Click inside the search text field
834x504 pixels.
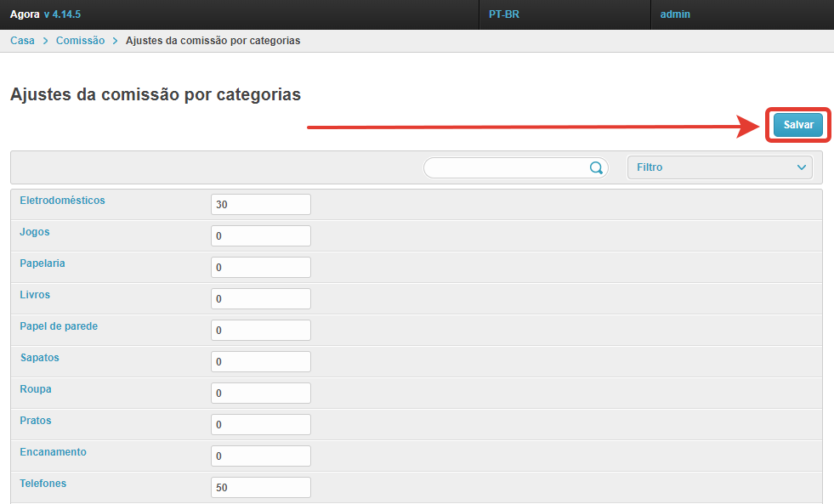click(x=507, y=167)
